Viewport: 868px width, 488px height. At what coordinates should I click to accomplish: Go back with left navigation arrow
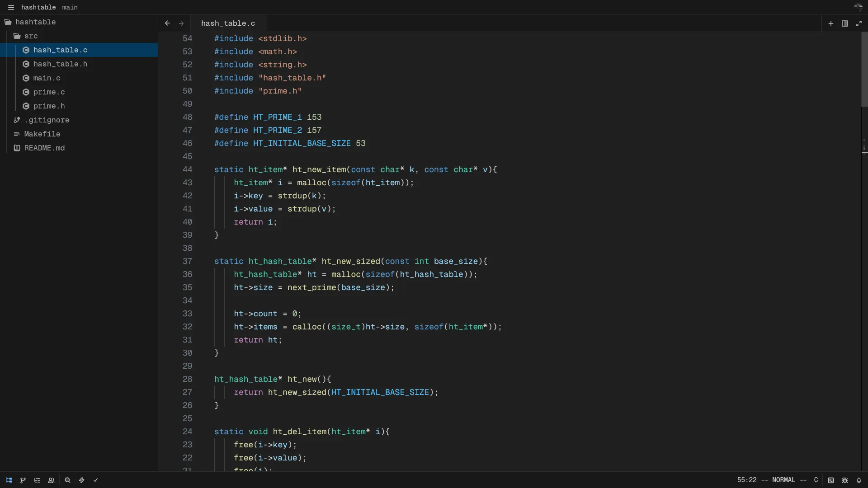pos(167,23)
